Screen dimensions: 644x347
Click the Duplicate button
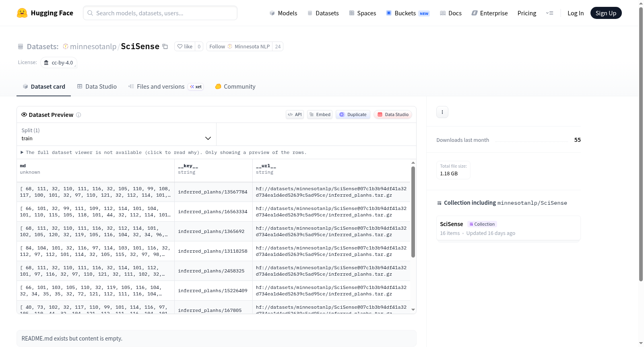point(353,114)
